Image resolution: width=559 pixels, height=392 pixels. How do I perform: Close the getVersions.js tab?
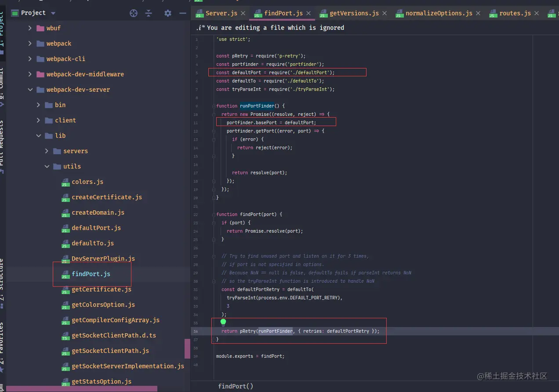385,14
